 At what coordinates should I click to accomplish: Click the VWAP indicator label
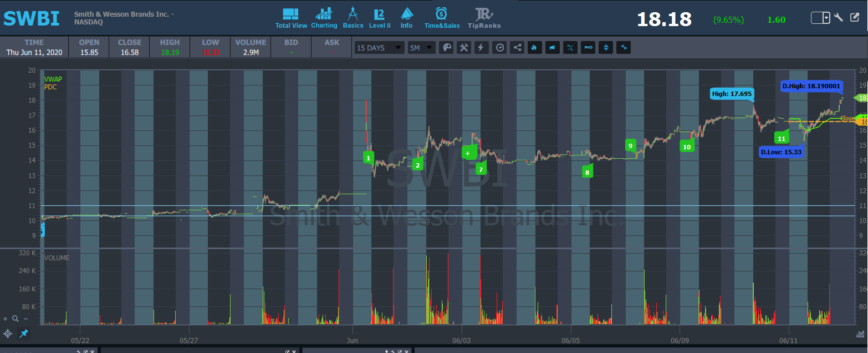[53, 79]
